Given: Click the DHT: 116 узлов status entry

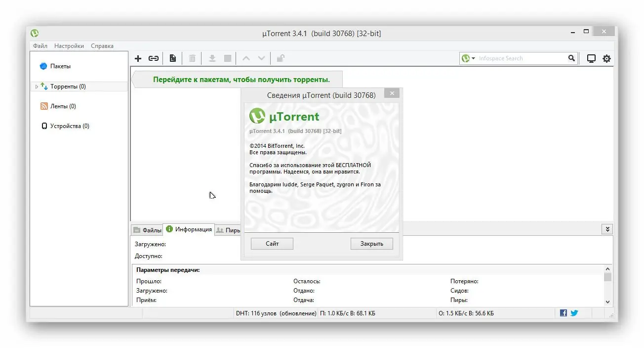Looking at the screenshot, I should click(x=276, y=313).
